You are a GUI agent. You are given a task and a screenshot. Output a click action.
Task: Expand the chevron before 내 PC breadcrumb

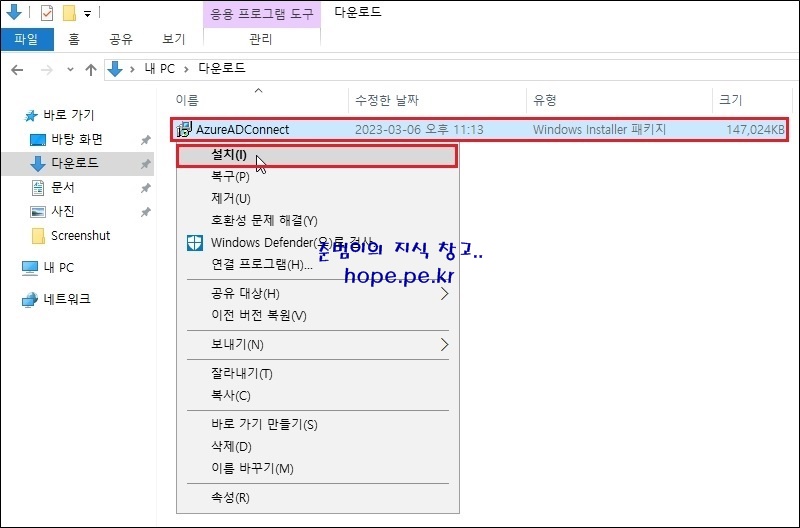tap(133, 69)
